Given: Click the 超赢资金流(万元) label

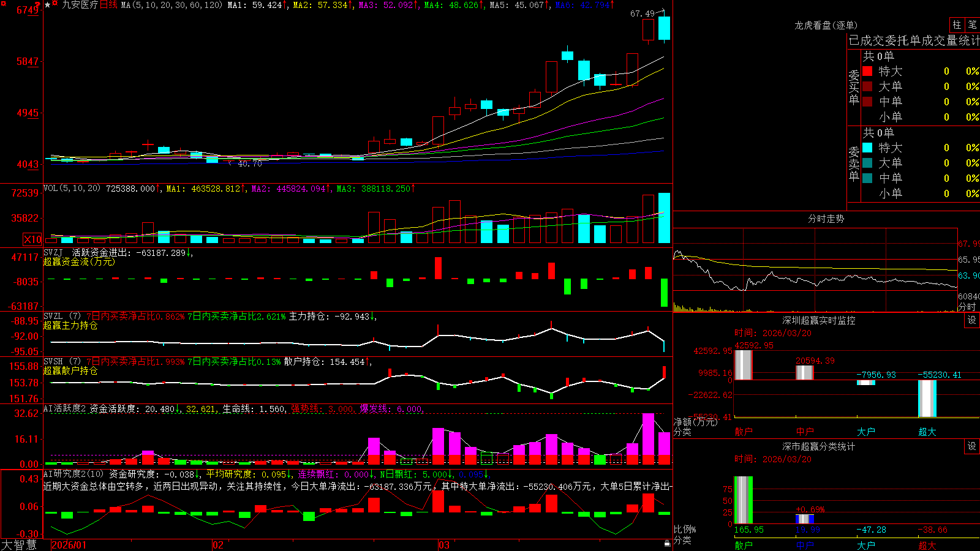Looking at the screenshot, I should (x=79, y=261).
